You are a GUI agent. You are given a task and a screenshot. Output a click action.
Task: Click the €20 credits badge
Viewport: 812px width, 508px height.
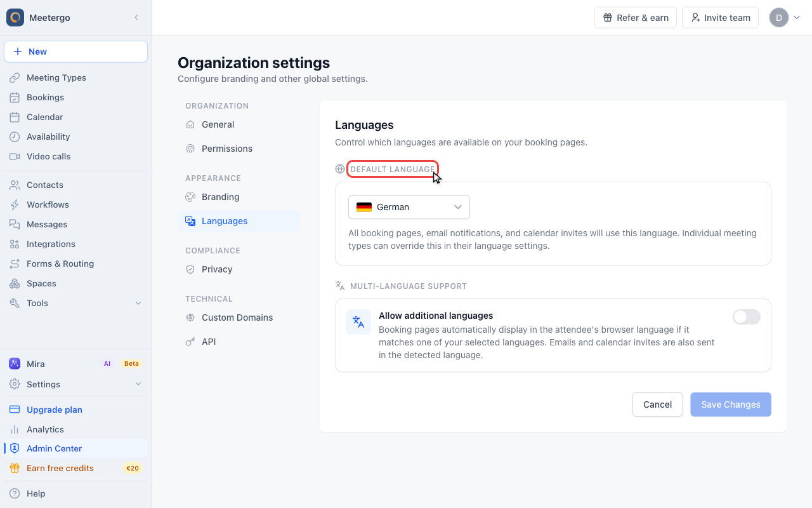point(133,468)
